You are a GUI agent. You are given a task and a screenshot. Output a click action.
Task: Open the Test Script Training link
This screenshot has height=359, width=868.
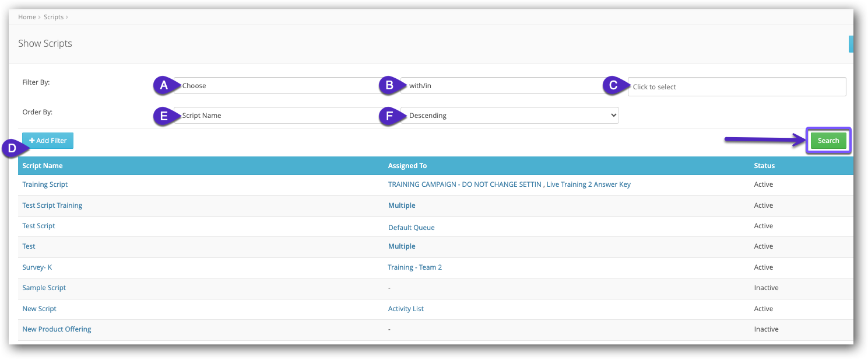[52, 205]
